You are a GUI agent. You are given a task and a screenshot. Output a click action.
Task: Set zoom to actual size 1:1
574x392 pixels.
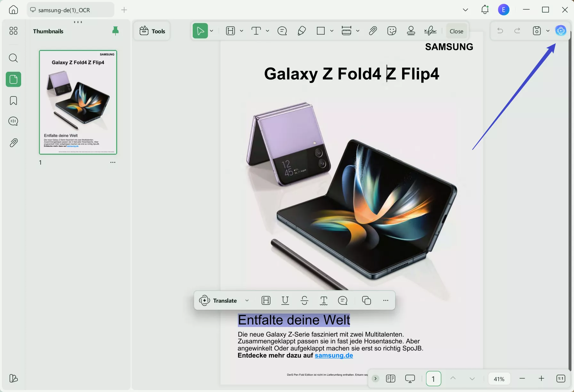(x=561, y=379)
